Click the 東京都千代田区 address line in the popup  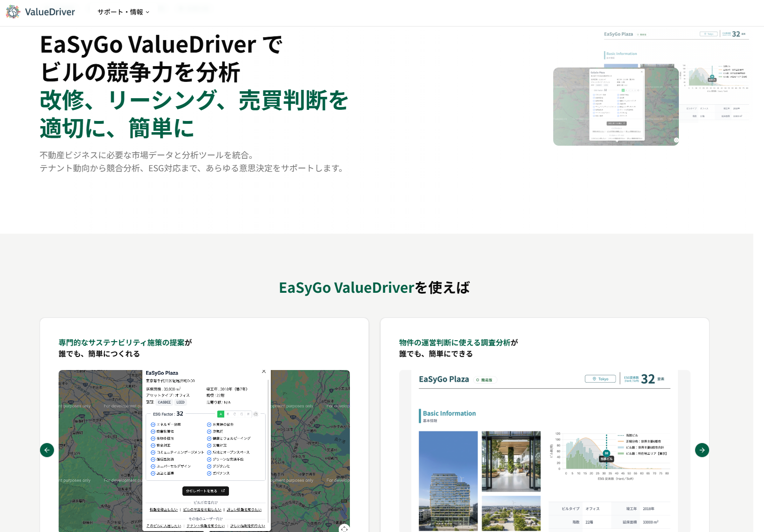coord(170,381)
